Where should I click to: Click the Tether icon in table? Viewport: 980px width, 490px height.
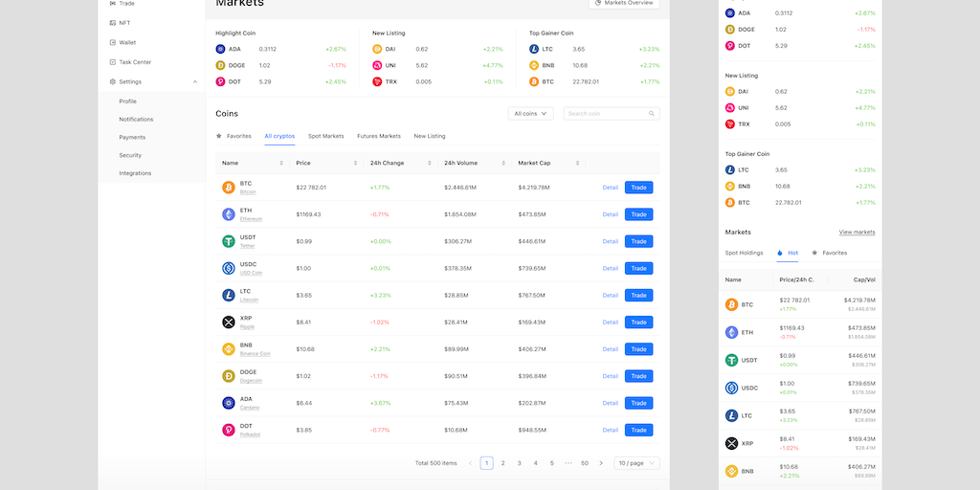tap(229, 241)
